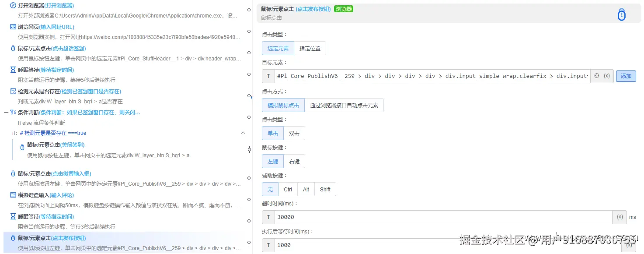The image size is (644, 254).
Task: Select 无 modifier key option
Action: pyautogui.click(x=270, y=189)
